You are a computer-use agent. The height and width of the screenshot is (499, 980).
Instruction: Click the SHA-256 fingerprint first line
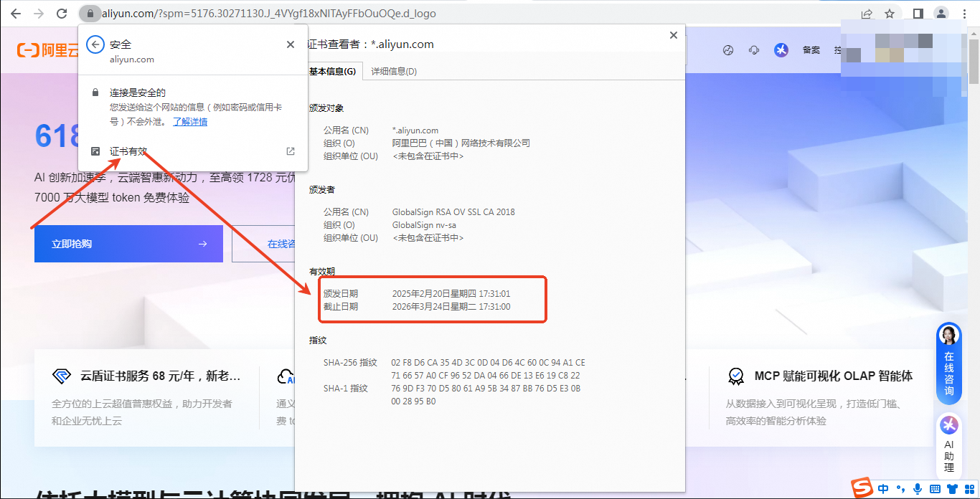[488, 363]
